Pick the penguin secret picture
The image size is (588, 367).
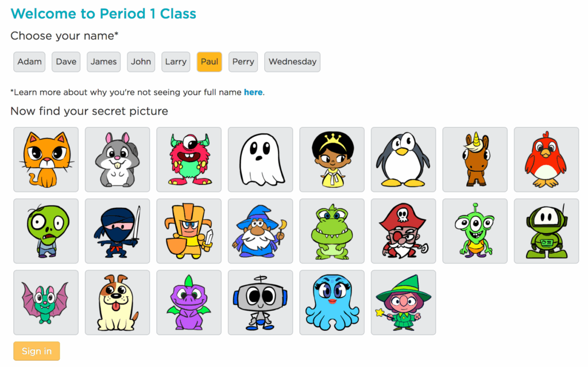pyautogui.click(x=403, y=160)
